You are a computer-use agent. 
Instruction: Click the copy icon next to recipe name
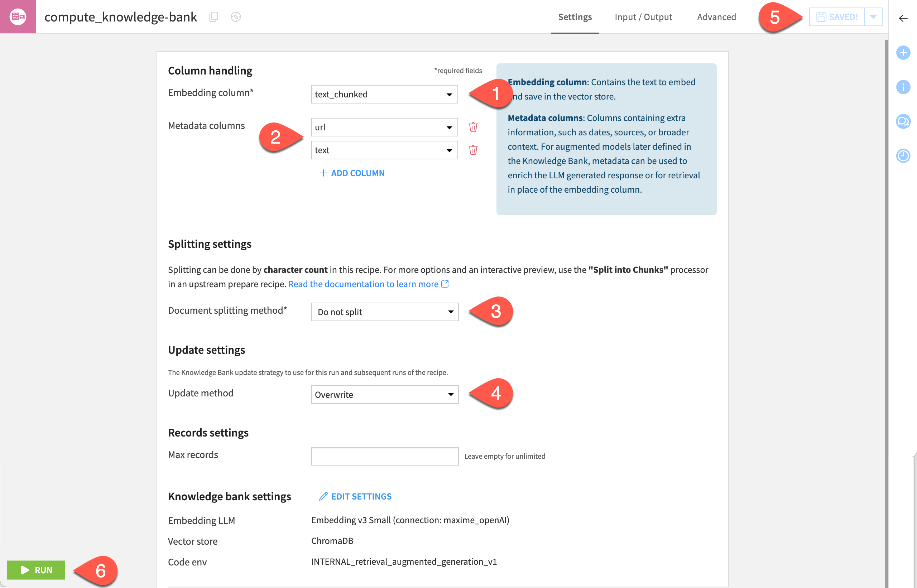point(214,17)
